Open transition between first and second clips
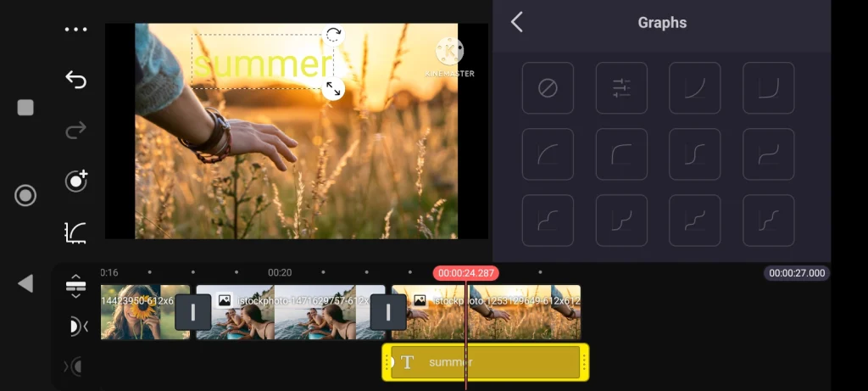 193,312
